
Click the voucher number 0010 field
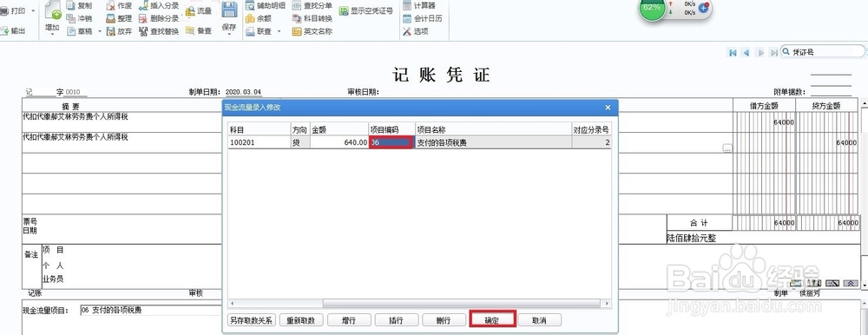[76, 92]
